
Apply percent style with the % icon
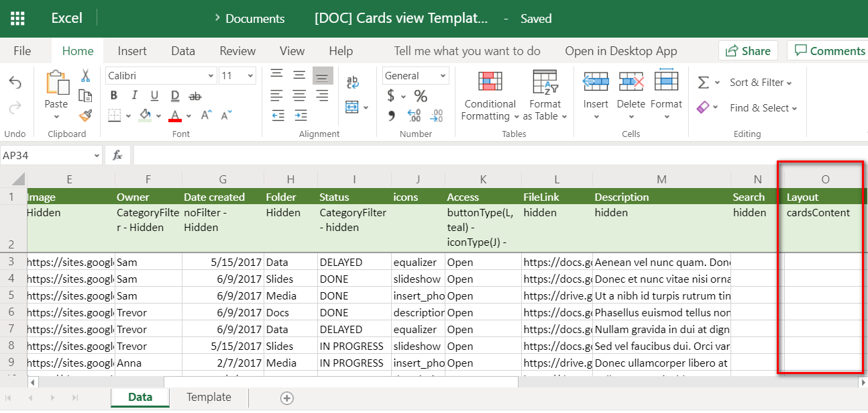click(421, 96)
